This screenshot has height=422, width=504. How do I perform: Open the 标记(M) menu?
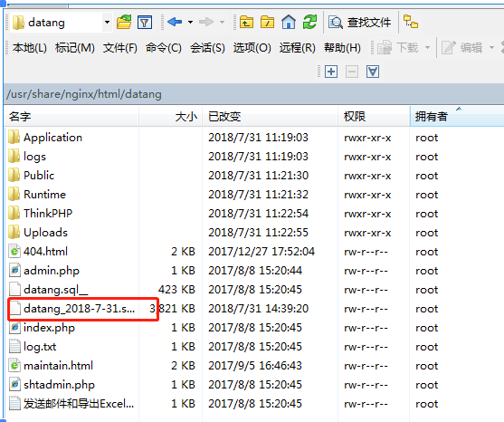[x=75, y=48]
